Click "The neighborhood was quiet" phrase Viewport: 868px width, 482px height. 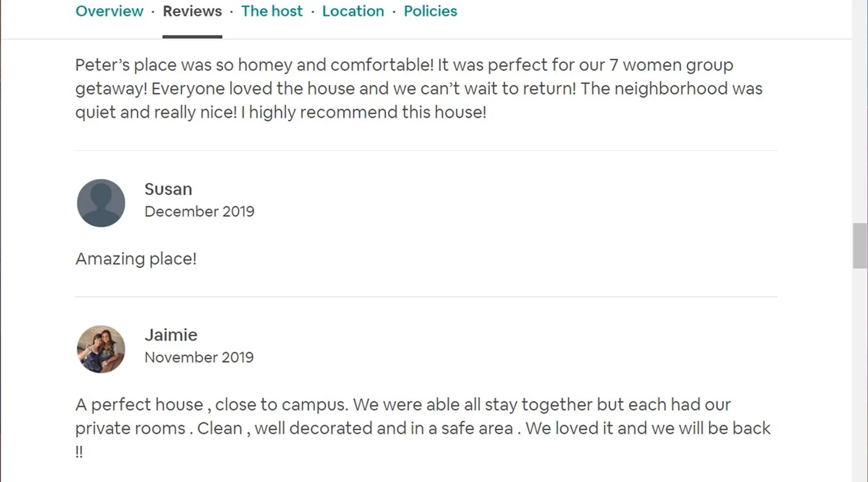pos(671,89)
